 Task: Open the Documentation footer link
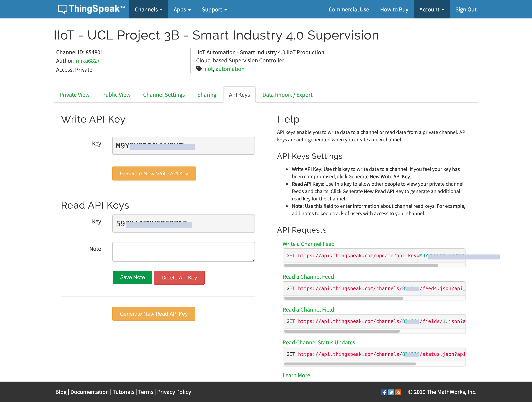click(x=89, y=392)
